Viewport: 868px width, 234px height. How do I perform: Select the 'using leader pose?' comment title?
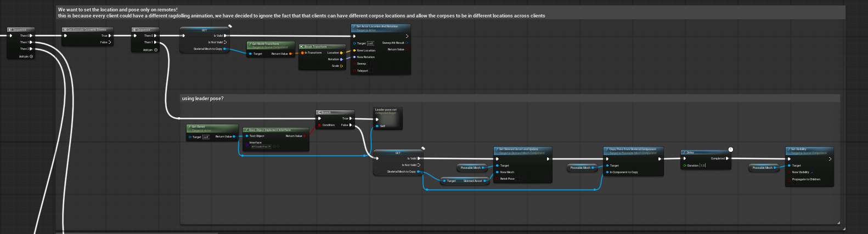coord(203,99)
